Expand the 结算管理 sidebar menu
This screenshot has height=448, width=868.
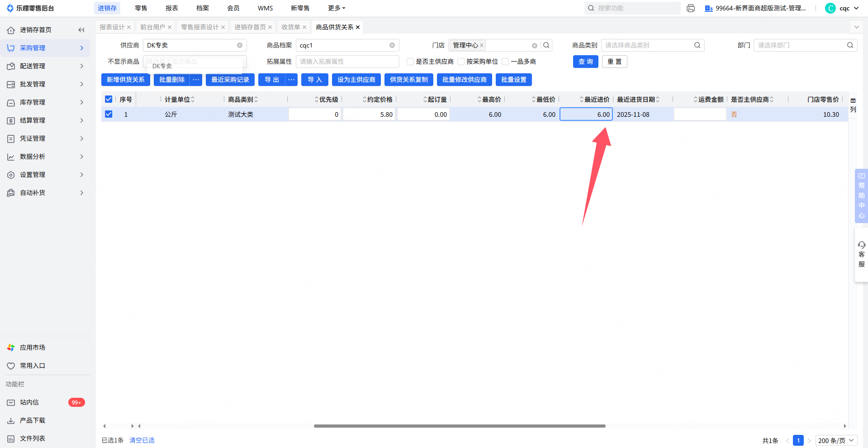45,120
